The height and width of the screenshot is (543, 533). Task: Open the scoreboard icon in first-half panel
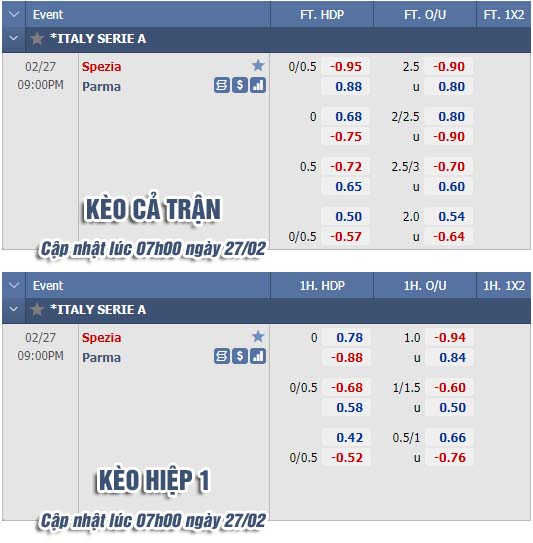[222, 356]
